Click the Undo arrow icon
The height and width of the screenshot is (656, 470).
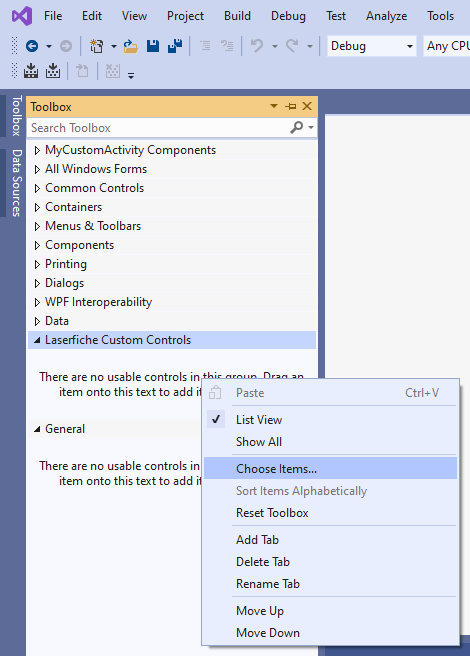point(257,46)
